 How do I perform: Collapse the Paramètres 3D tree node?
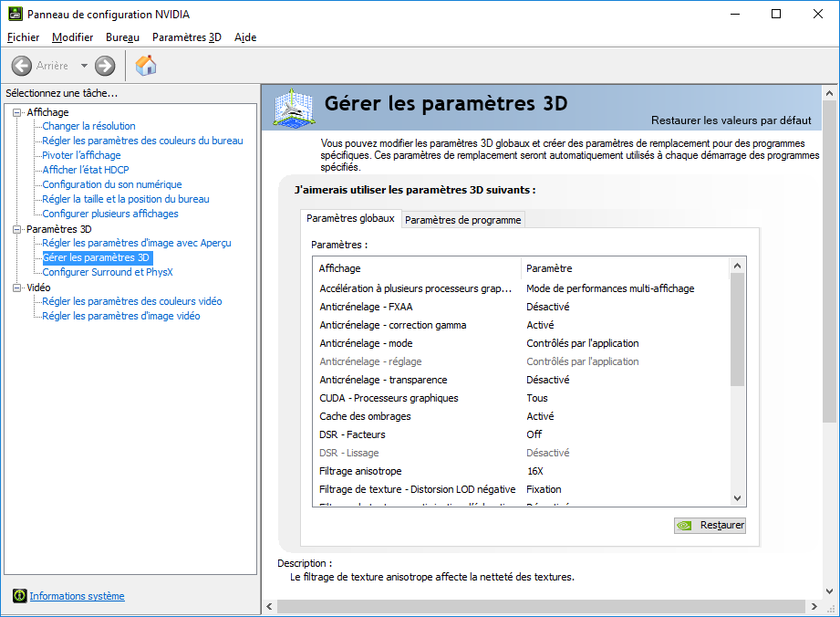17,229
